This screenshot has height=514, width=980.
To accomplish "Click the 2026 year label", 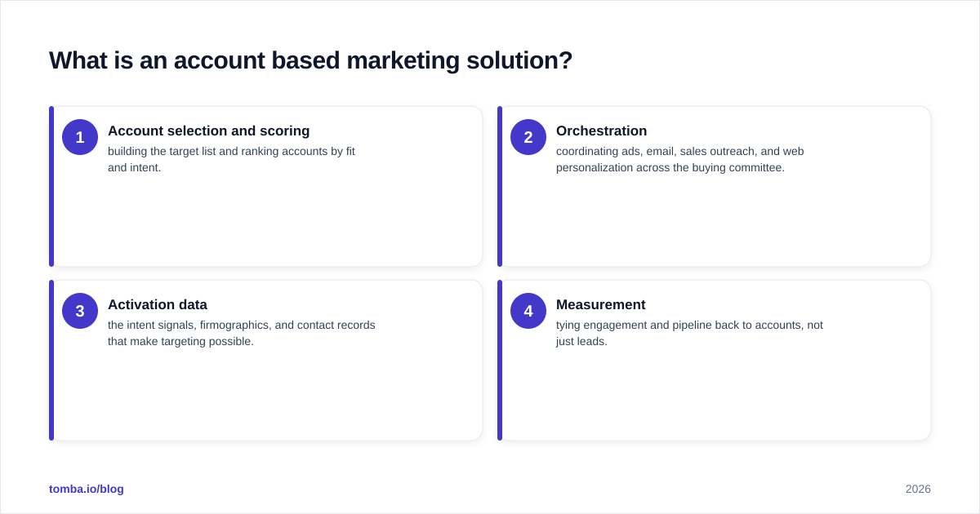I will pos(918,489).
